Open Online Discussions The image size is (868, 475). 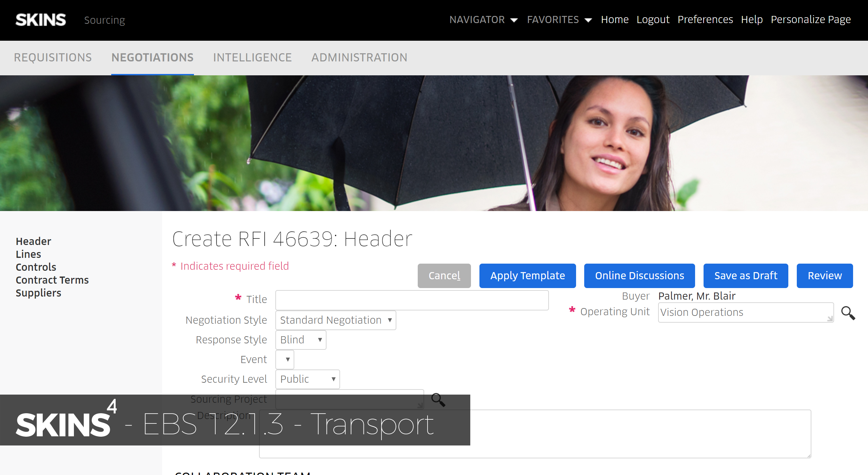pos(639,275)
